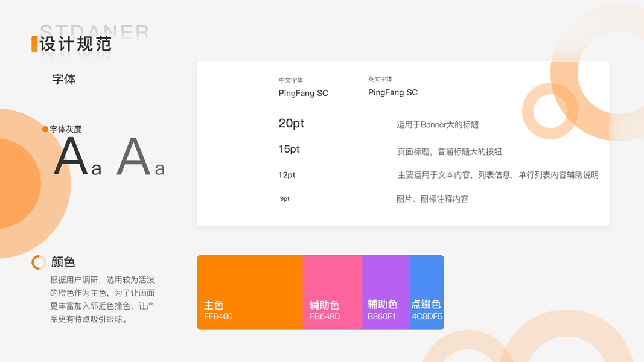The image size is (644, 362).
Task: Click the text 页面标题，普通标题大的按钮
Action: click(449, 152)
